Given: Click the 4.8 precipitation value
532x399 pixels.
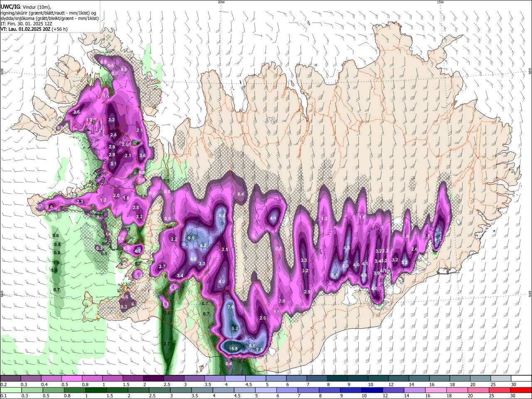Looking at the screenshot, I should [x=364, y=275].
